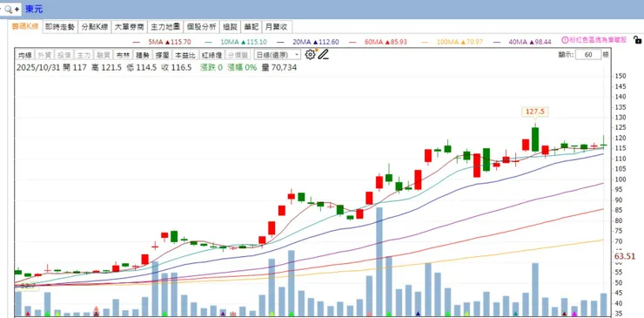This screenshot has height=318, width=644.
Task: Click the pink 粉紅色區塊 notice text
Action: (x=598, y=40)
